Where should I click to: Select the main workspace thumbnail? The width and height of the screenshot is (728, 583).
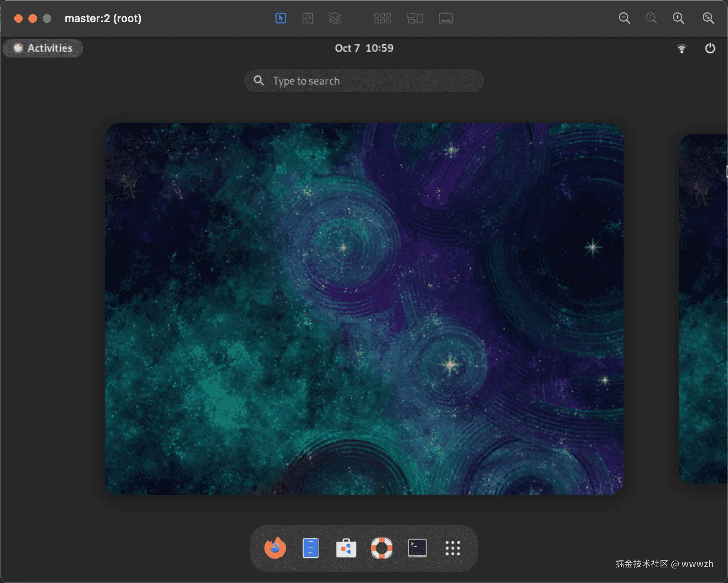coord(364,309)
